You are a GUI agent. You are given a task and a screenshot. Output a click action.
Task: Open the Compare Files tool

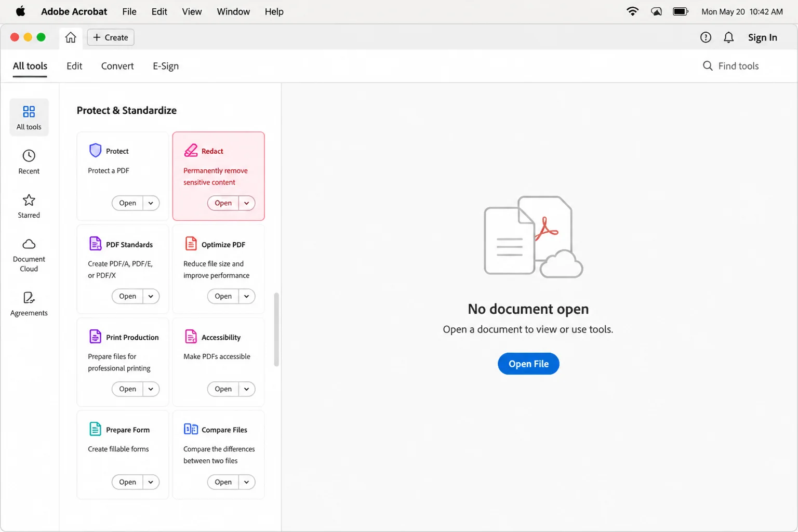[223, 482]
